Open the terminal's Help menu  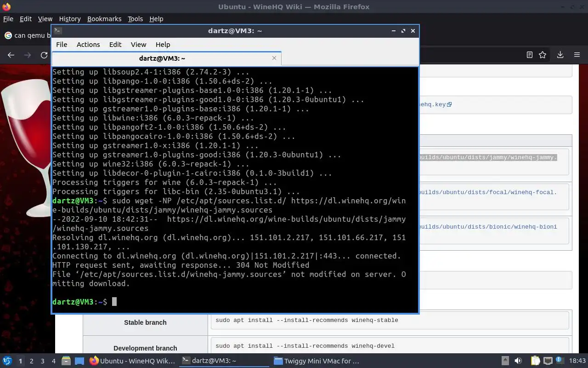pyautogui.click(x=163, y=45)
